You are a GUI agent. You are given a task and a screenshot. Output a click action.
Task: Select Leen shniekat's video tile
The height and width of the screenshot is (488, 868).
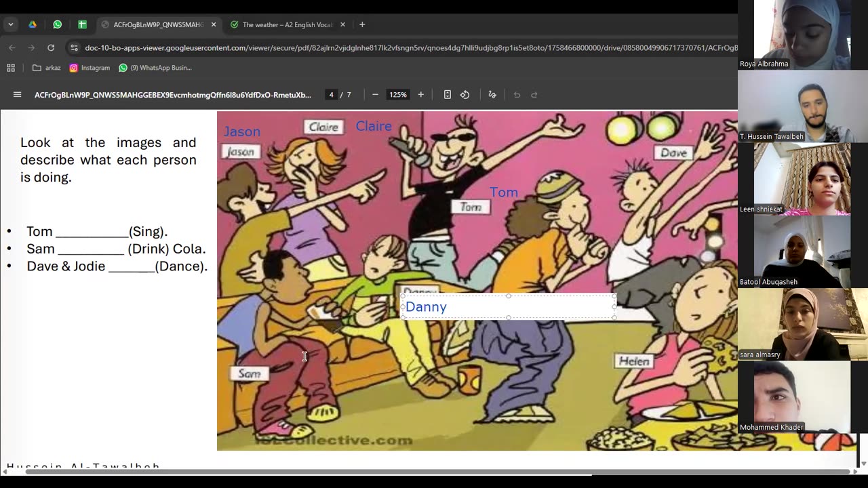point(802,179)
